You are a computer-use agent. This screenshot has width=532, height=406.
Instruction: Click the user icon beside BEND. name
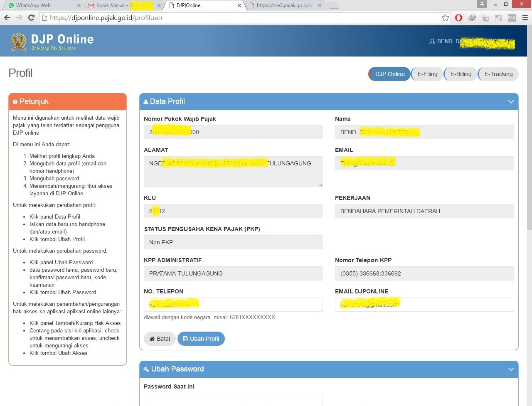(x=432, y=41)
